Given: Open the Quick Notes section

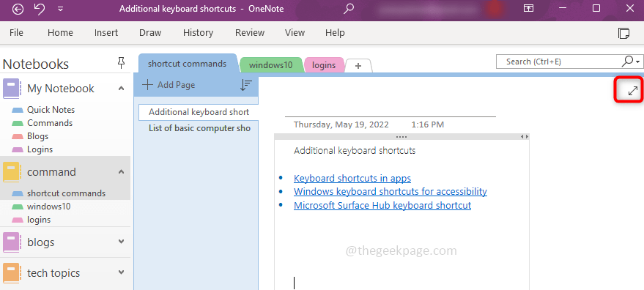Looking at the screenshot, I should click(x=51, y=110).
